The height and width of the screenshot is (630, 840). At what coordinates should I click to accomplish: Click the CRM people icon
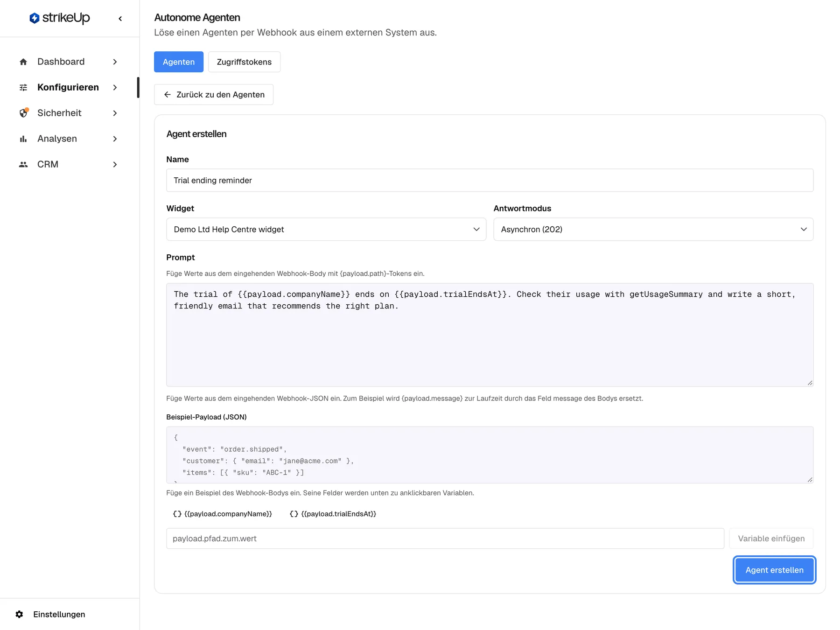click(23, 164)
